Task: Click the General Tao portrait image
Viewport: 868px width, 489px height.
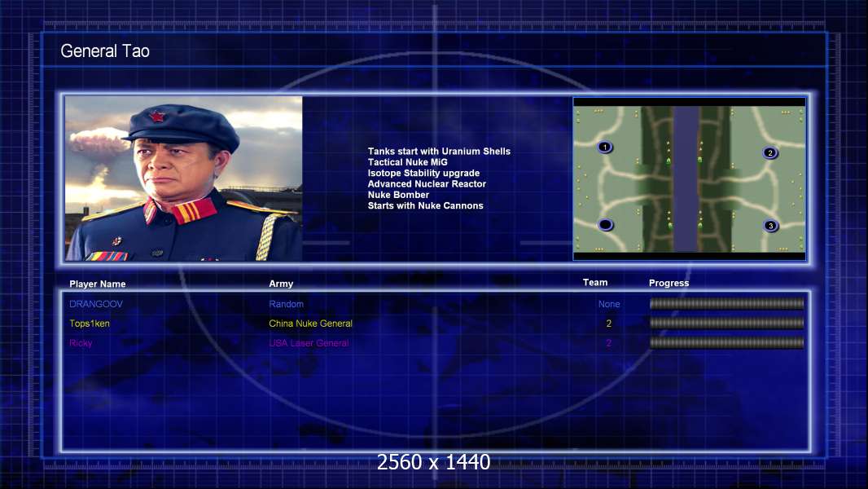Action: [184, 178]
